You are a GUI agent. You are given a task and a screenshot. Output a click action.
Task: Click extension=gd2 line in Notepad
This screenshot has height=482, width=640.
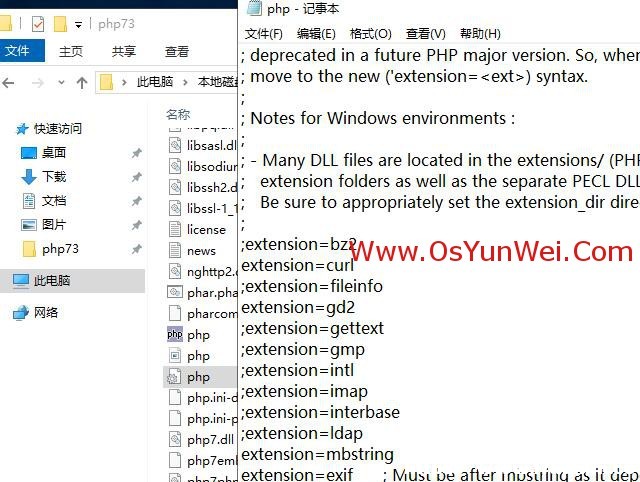(298, 307)
